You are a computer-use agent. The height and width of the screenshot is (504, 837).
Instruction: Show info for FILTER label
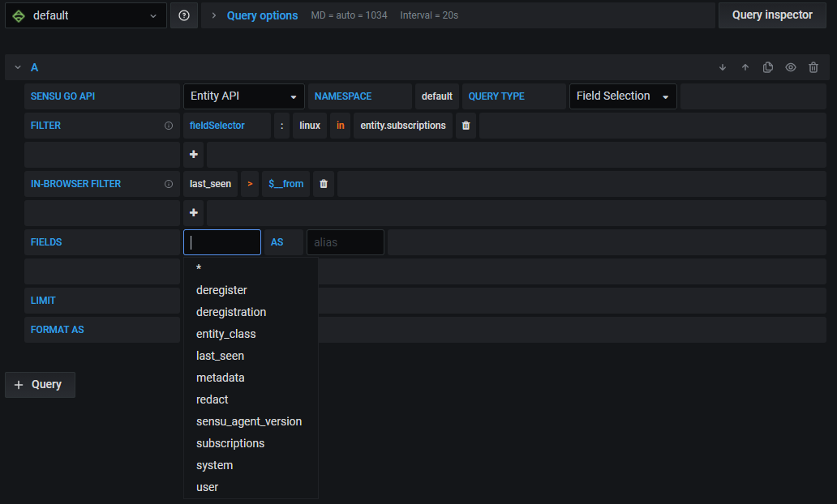[169, 126]
